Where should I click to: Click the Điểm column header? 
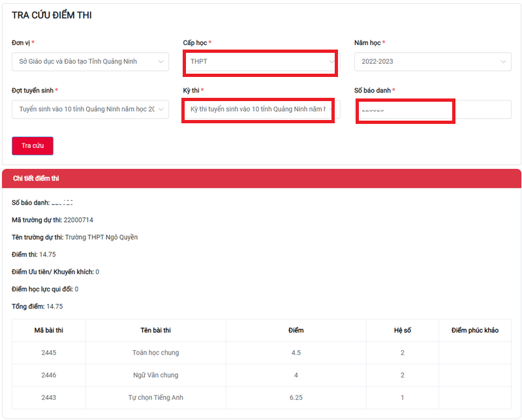(x=296, y=331)
